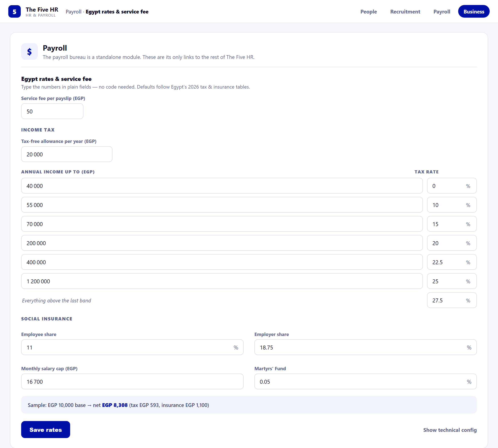
Task: Edit the 10% tax rate field
Action: 452,205
